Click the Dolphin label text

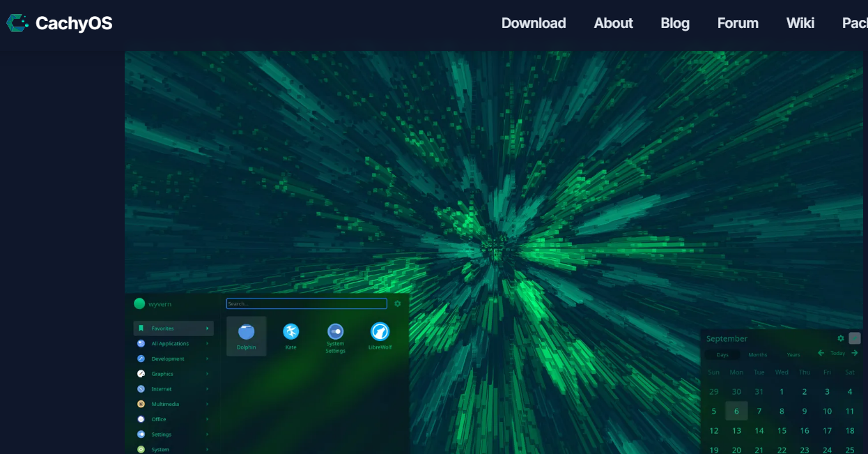click(246, 347)
